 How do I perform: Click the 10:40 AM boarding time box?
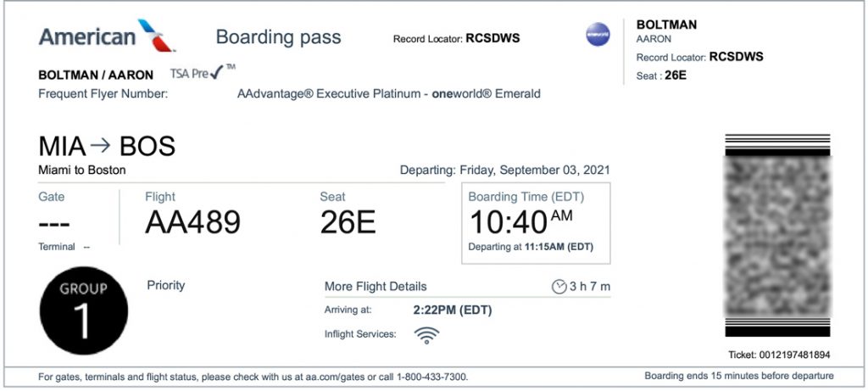point(535,223)
